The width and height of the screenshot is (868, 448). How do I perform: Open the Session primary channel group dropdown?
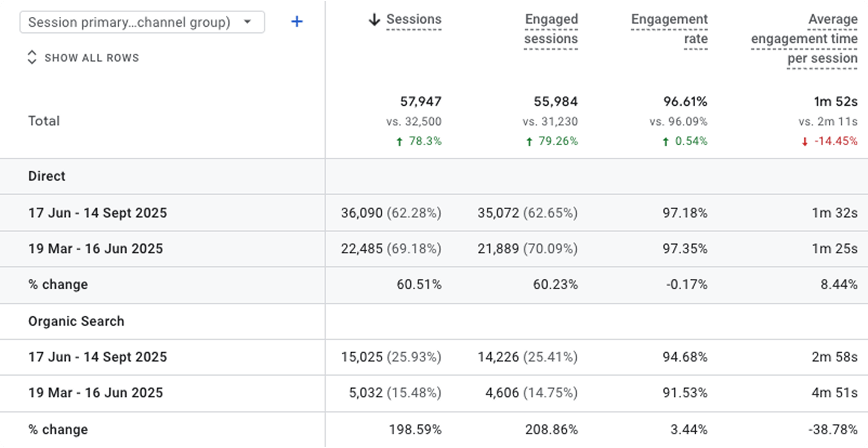pos(129,22)
